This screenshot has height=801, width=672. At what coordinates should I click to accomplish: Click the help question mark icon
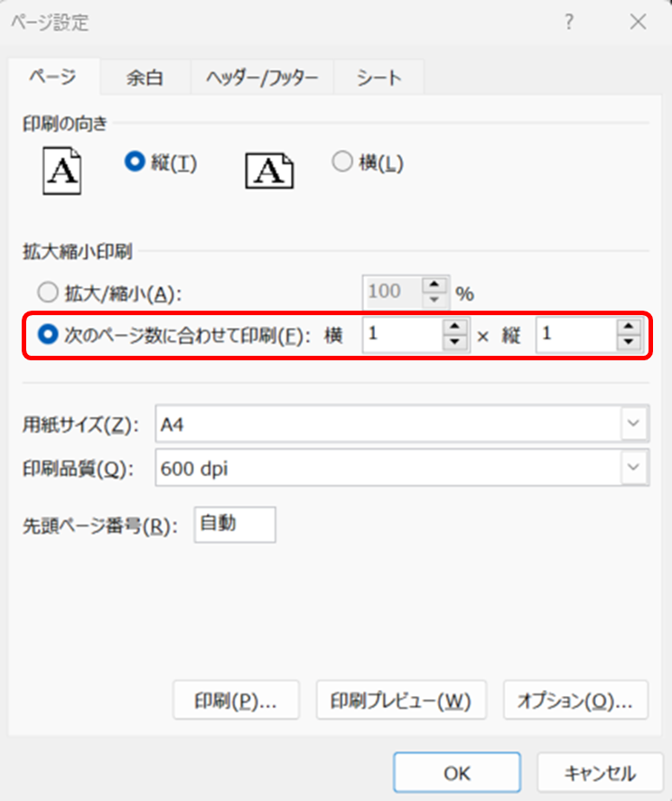pyautogui.click(x=569, y=23)
